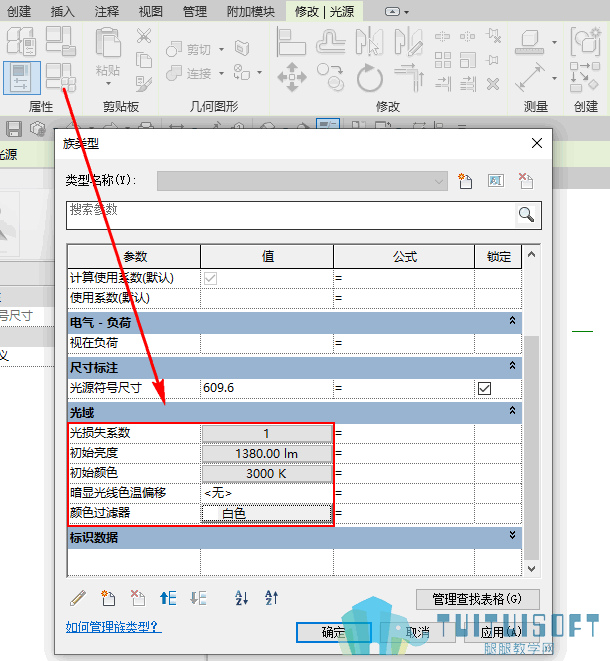
Task: Switch to the 附加模块 ribbon tab
Action: (x=251, y=11)
